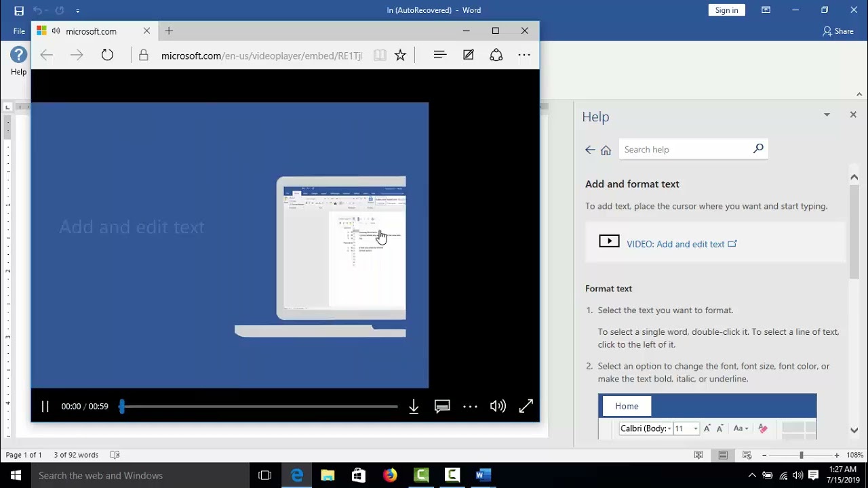Save the Word document from Quick Access
The height and width of the screenshot is (488, 868).
(x=19, y=10)
